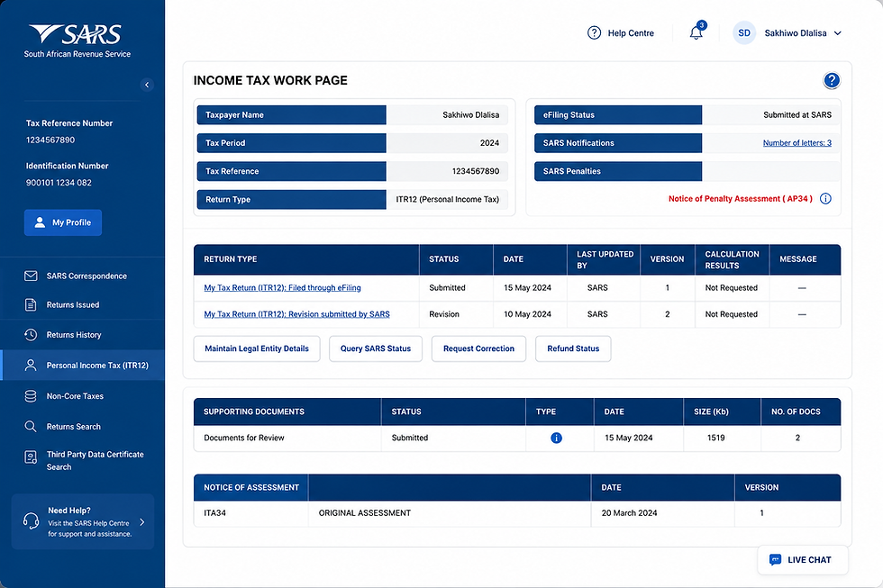Click the sidebar Identification Number value 900101 1234 082
883x588 pixels.
point(59,183)
